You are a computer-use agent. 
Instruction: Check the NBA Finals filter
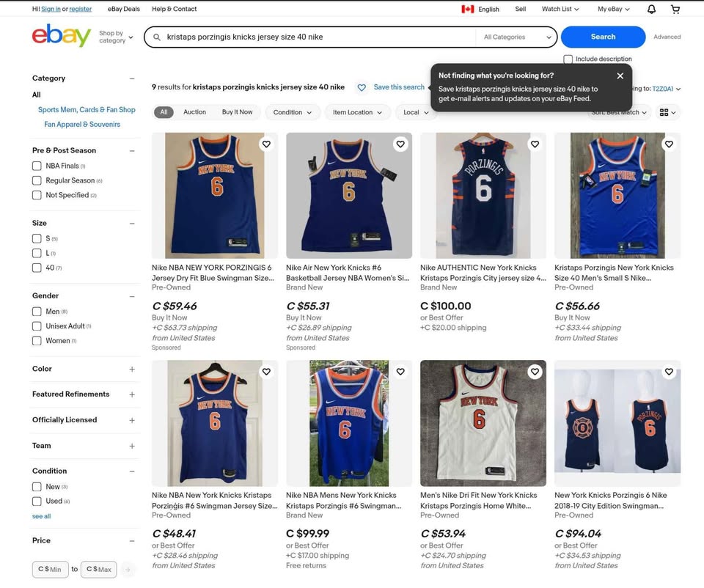pyautogui.click(x=37, y=166)
